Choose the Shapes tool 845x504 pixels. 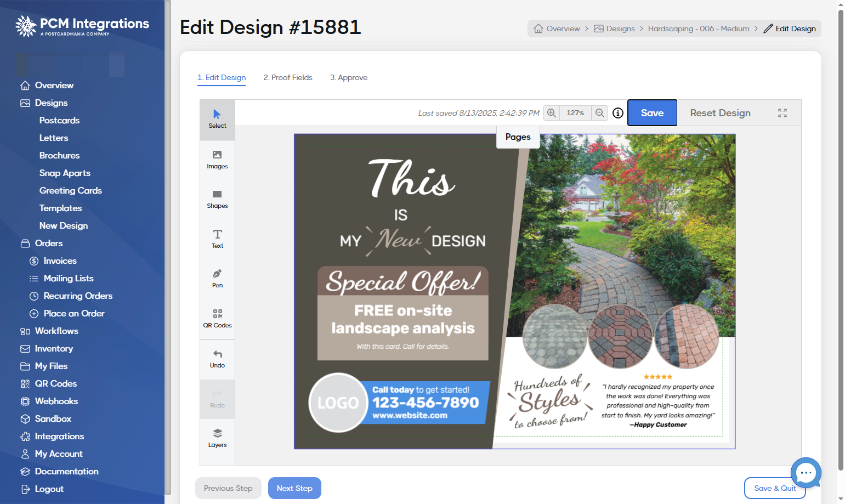coord(217,199)
